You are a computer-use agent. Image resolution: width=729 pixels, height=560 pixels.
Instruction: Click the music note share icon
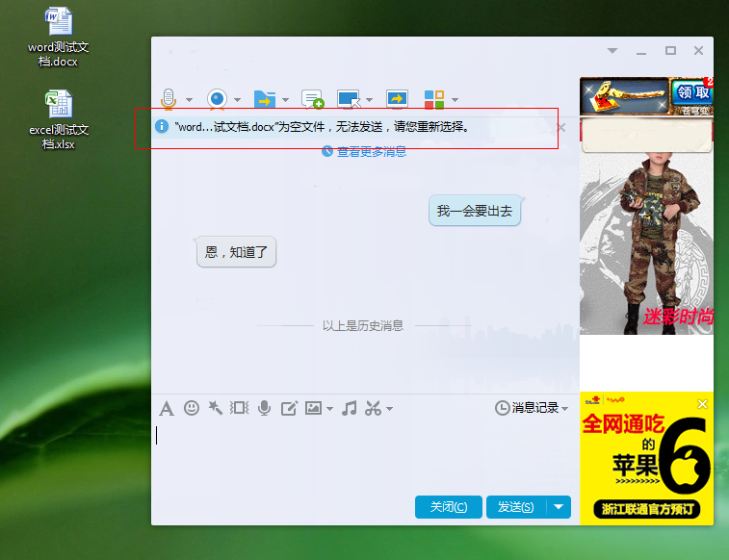(x=350, y=408)
